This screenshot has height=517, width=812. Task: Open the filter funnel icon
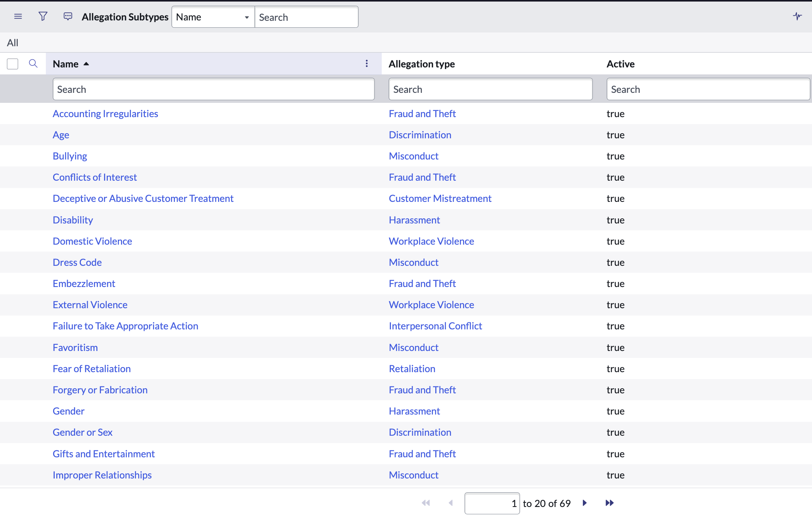(43, 17)
